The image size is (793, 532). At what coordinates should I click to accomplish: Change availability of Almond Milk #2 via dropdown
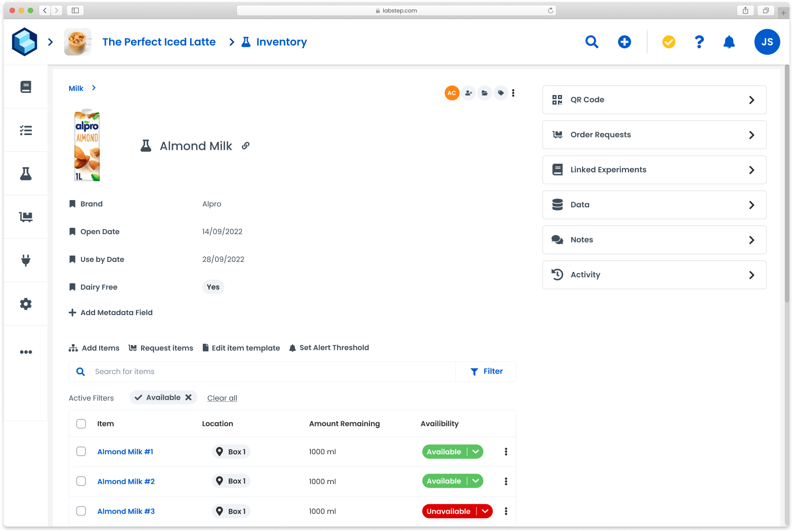pos(476,481)
